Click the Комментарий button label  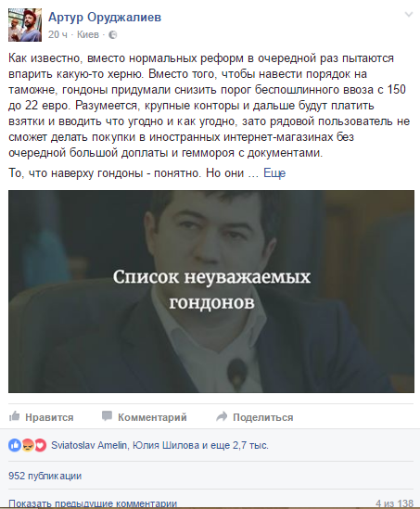152,417
